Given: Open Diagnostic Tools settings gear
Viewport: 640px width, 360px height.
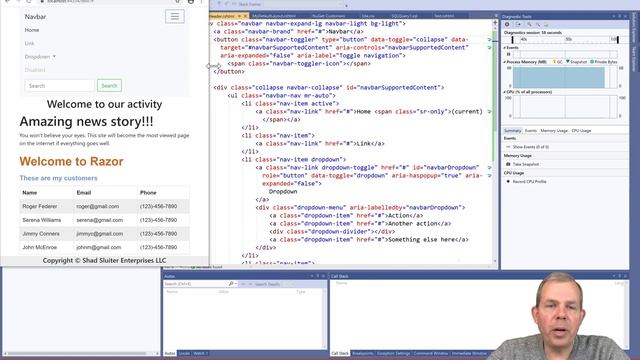Looking at the screenshot, I should [507, 25].
